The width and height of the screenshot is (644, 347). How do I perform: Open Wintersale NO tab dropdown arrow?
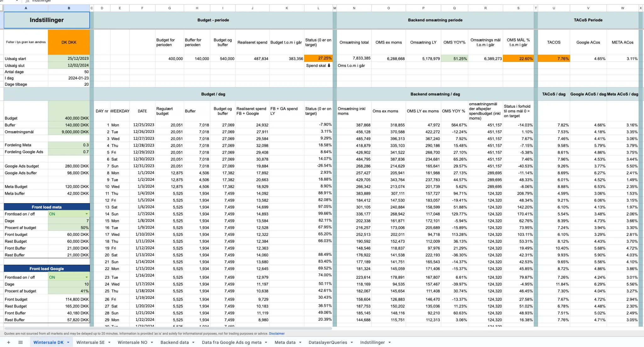click(152, 342)
